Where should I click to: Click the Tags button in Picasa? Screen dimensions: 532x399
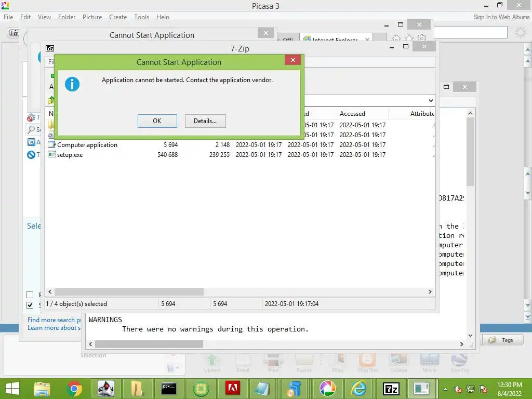[503, 340]
